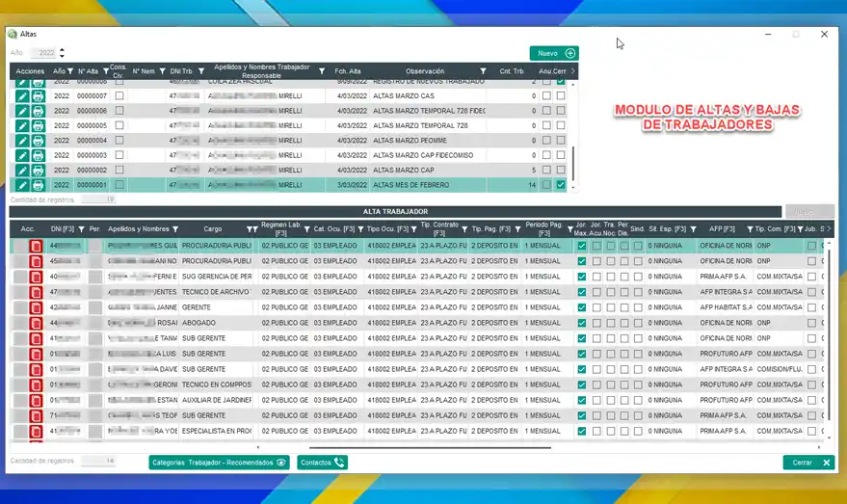This screenshot has height=504, width=847.
Task: Open the Año column filter dropdown
Action: click(x=70, y=71)
